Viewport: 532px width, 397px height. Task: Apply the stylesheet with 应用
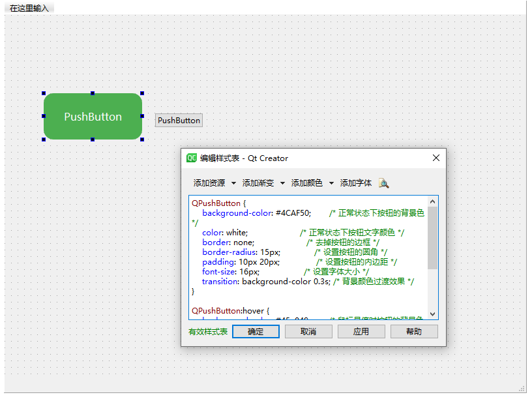coord(361,332)
